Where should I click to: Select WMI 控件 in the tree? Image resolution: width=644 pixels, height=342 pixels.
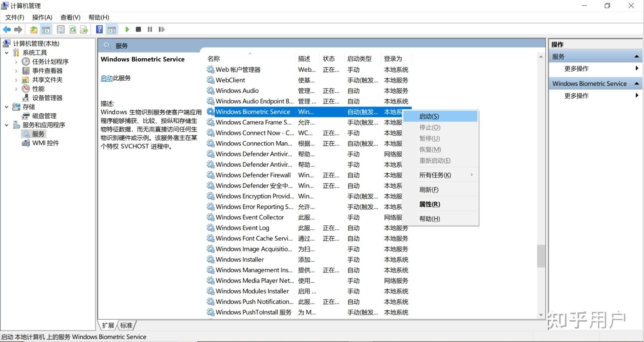pos(45,143)
